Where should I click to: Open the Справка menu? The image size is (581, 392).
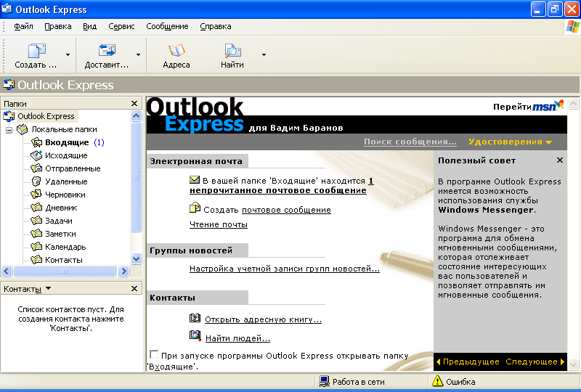216,26
